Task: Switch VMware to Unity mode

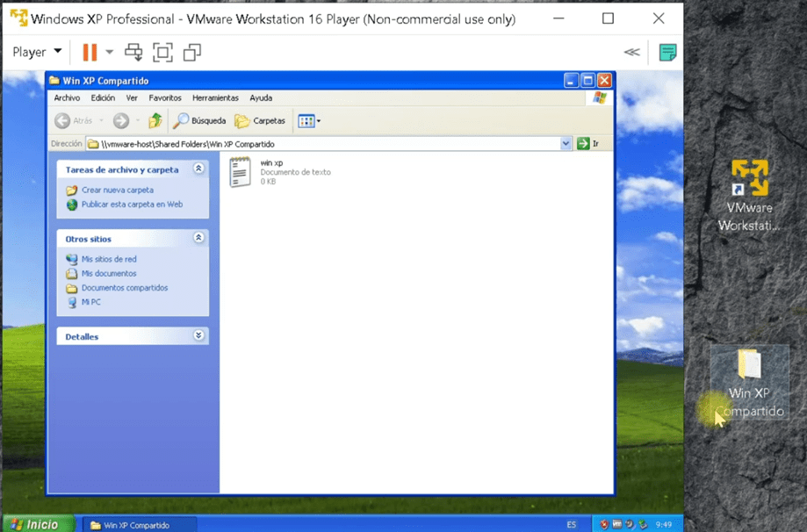Action: point(192,52)
